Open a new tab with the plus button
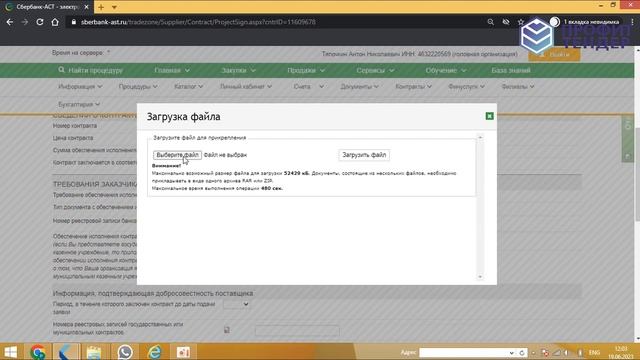 pos(101,7)
